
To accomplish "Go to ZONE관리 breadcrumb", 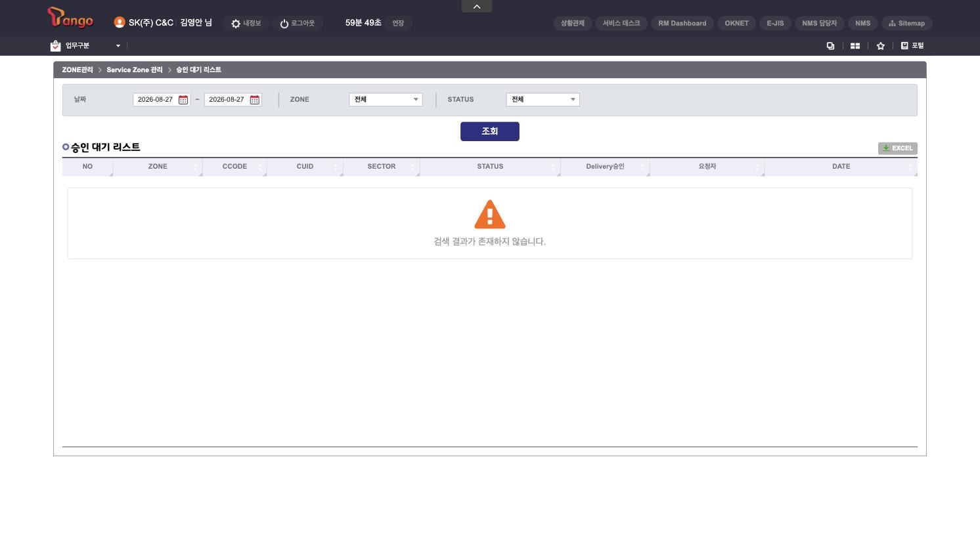I will (x=78, y=70).
